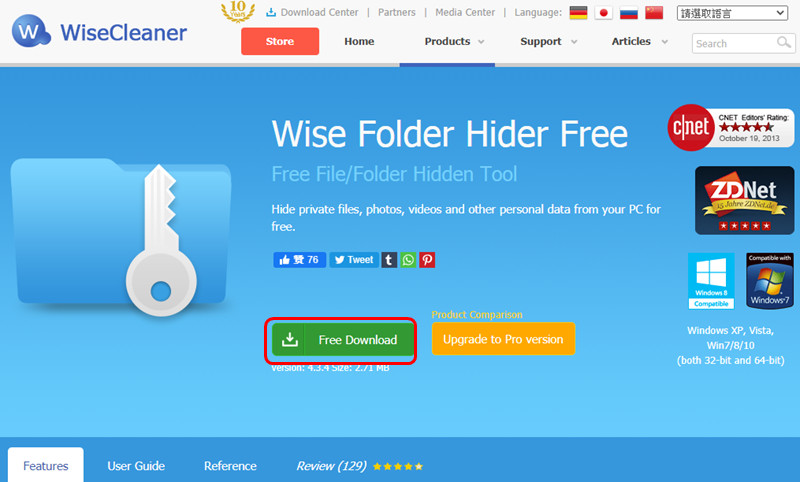Select the Japanese flag language icon
The image size is (800, 482).
tap(604, 13)
